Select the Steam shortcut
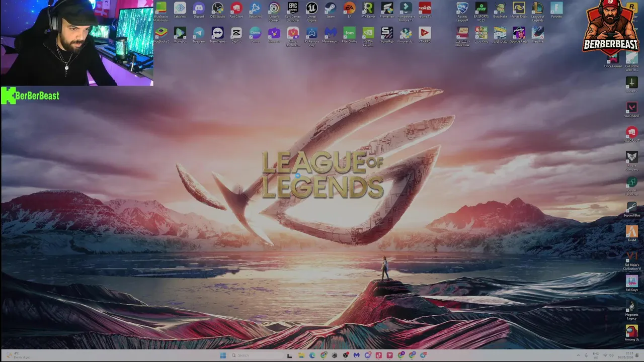644x362 pixels. point(331,10)
